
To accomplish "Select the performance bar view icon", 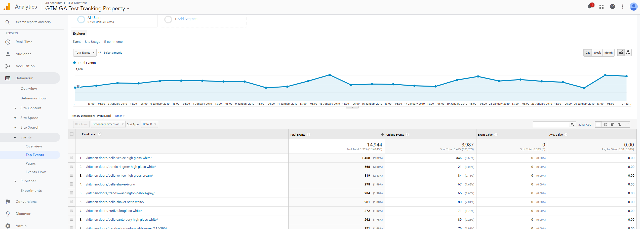I will tap(612, 124).
